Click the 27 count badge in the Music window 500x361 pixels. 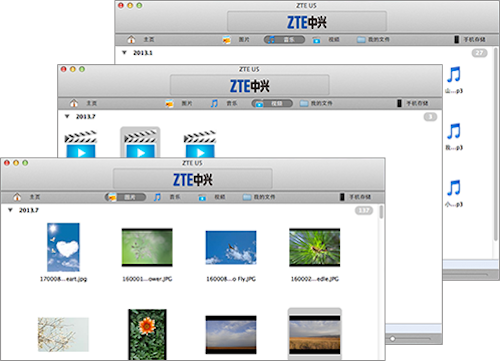479,53
